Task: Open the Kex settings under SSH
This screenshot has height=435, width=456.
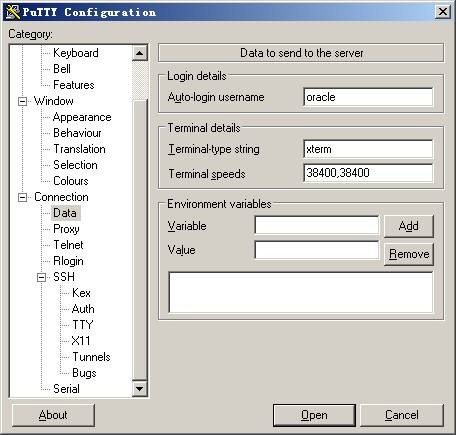Action: 81,293
